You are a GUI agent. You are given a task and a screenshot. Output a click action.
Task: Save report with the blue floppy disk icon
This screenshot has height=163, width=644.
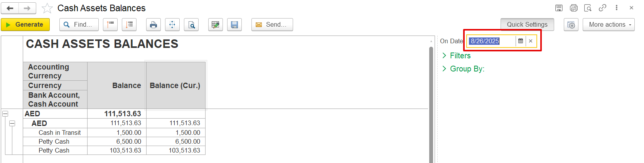(234, 25)
